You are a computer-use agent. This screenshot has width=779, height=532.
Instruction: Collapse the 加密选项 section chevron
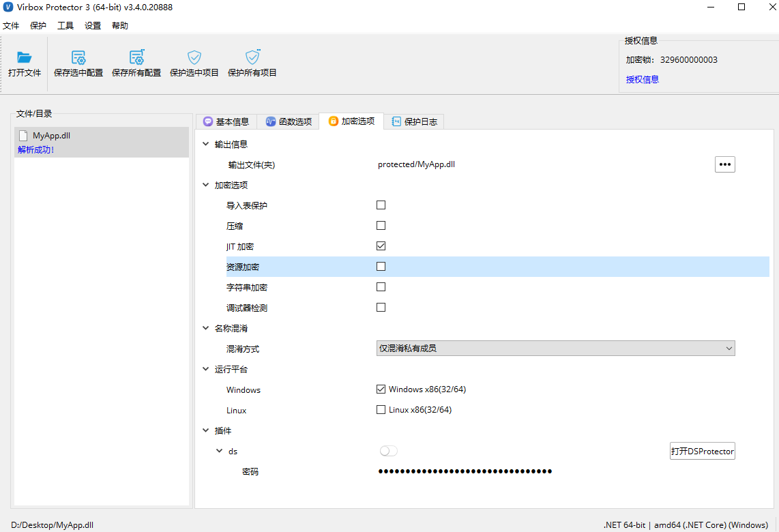[x=206, y=185]
